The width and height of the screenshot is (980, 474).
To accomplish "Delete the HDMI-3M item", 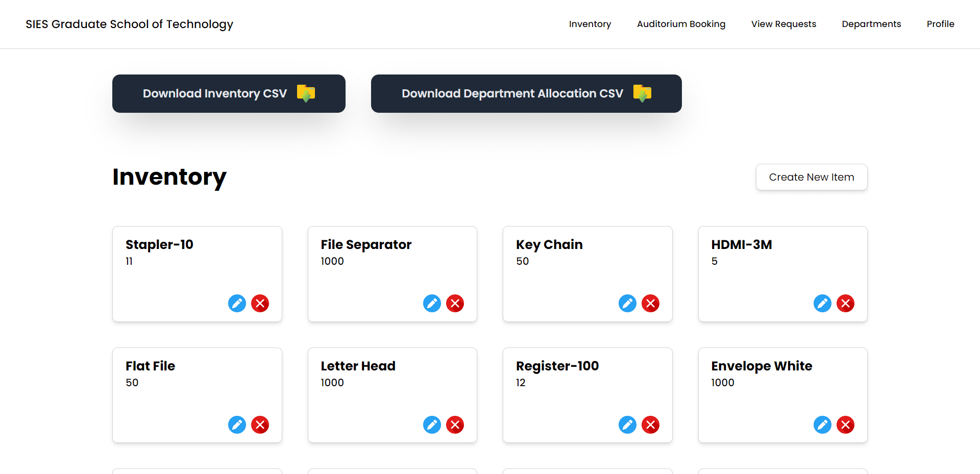I will (846, 304).
